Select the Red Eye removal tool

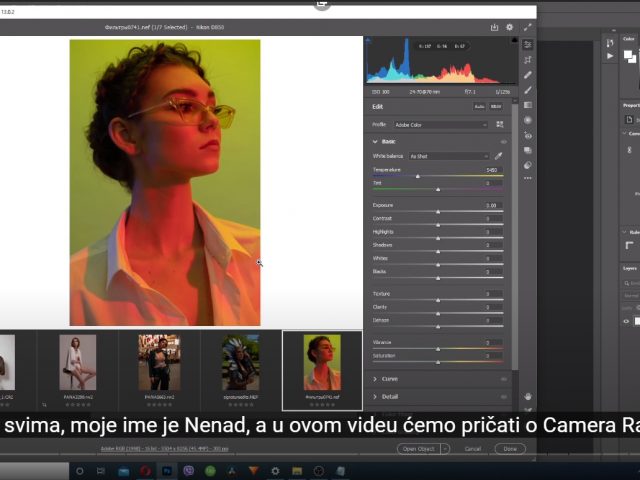click(528, 135)
